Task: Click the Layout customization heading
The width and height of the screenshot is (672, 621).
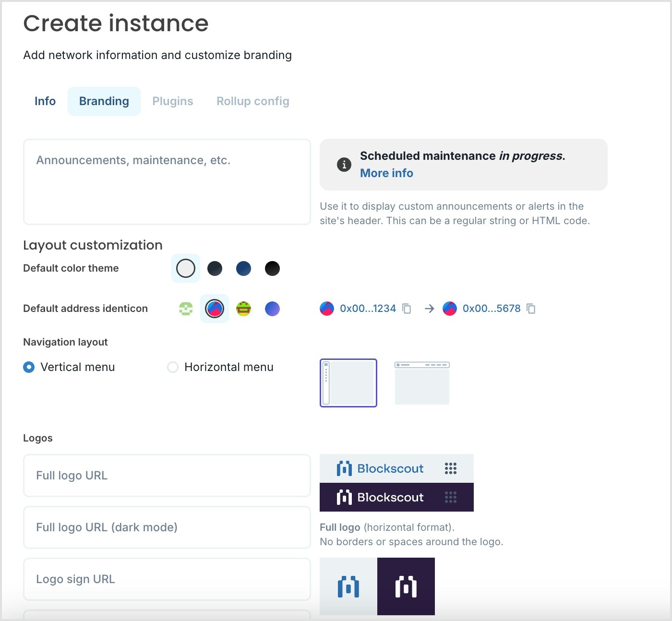Action: (x=93, y=245)
